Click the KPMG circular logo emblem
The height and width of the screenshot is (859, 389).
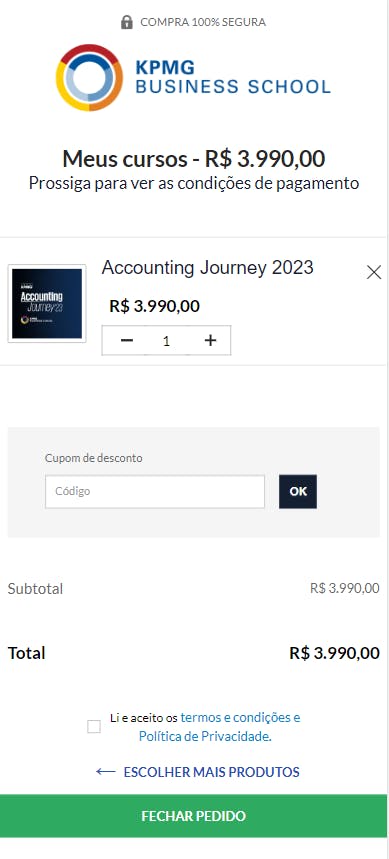tap(89, 78)
